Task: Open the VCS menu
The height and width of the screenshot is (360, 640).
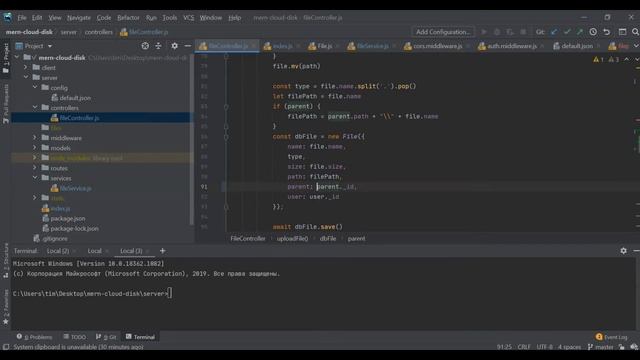Action: (189, 18)
